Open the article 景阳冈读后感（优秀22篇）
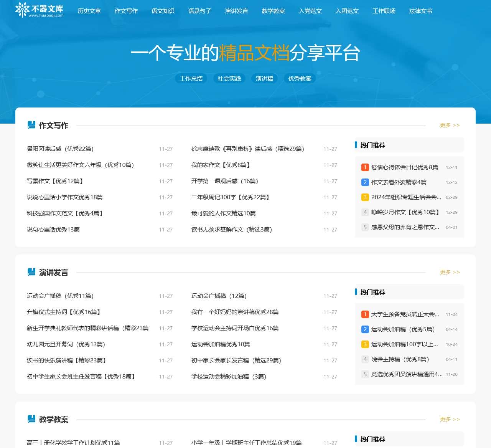The image size is (491, 448). click(60, 149)
